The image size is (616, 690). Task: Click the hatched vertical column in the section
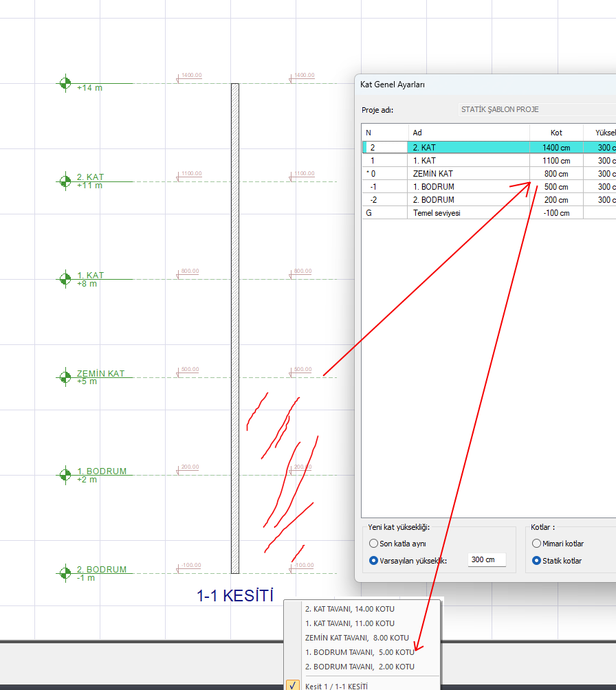pos(235,328)
